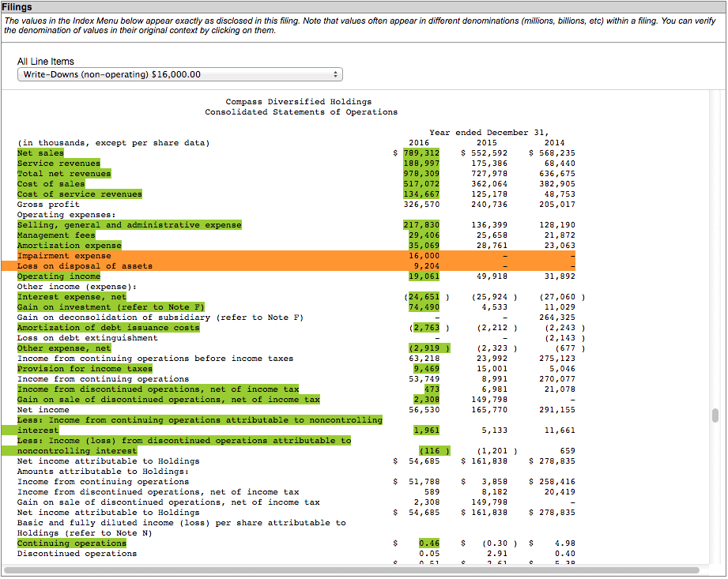
Task: Click the highlighted interest expense value 24,651
Action: tap(424, 297)
